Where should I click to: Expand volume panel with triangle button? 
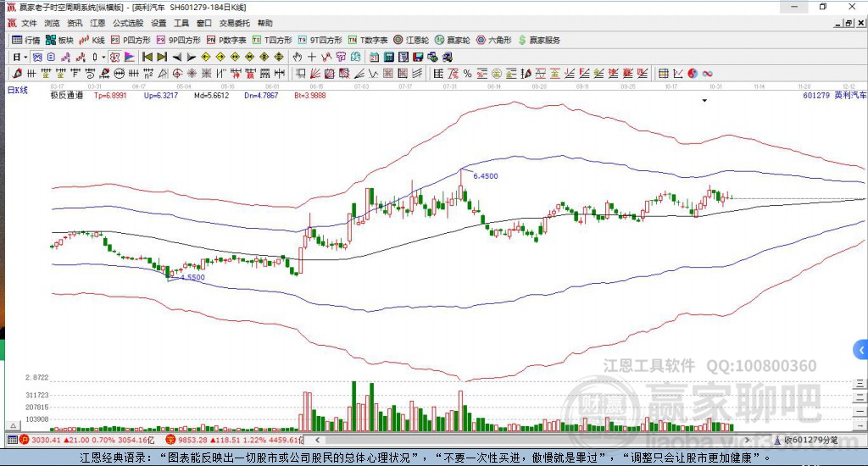coord(14,425)
